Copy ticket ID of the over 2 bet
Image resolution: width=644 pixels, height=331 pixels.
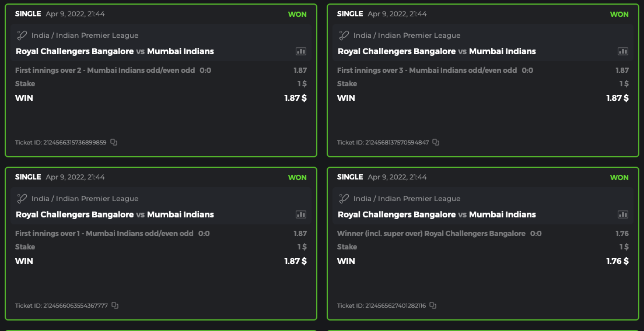pyautogui.click(x=114, y=142)
